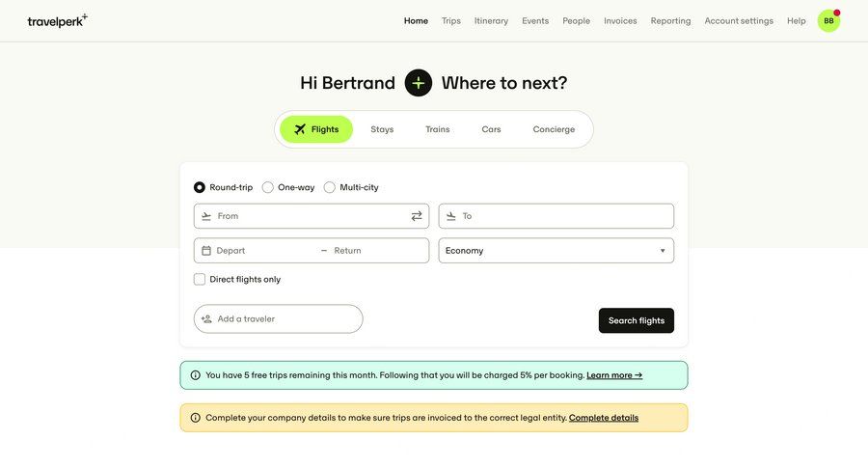Click the black plus circle icon
This screenshot has height=467, width=868.
[x=419, y=83]
